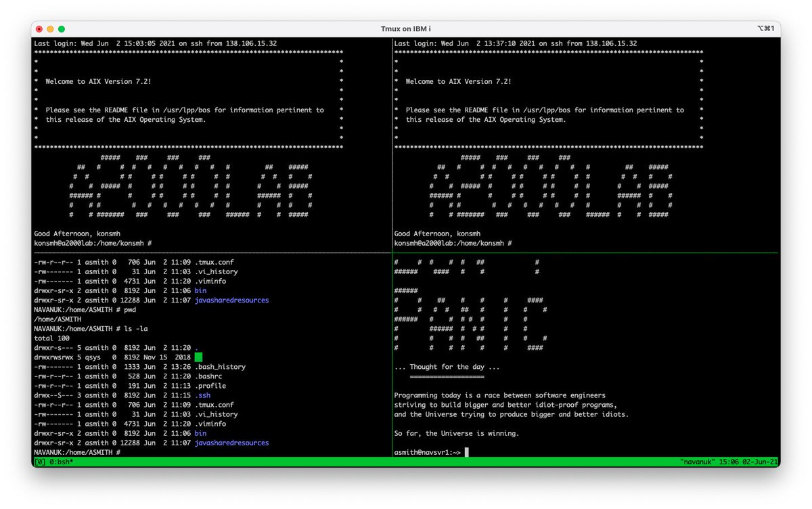Click the last login line with 13:37:10
The height and width of the screenshot is (509, 812).
pyautogui.click(x=516, y=43)
